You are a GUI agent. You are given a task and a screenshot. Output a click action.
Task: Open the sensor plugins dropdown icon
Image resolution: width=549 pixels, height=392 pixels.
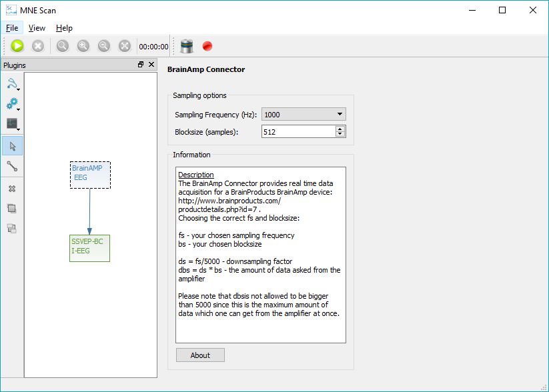click(13, 84)
